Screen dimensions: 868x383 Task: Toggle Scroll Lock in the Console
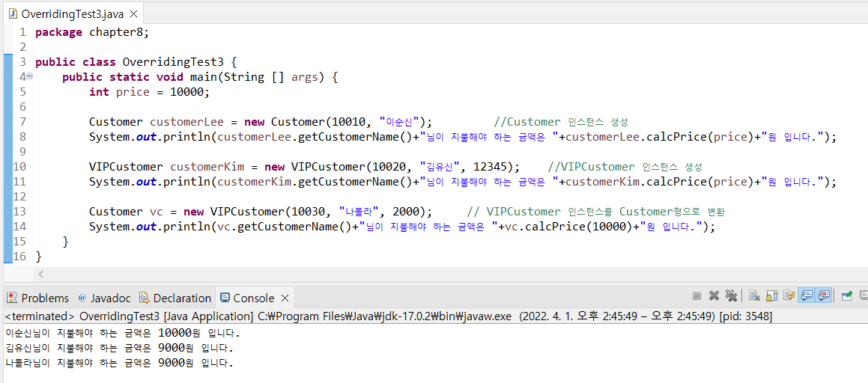pos(771,296)
